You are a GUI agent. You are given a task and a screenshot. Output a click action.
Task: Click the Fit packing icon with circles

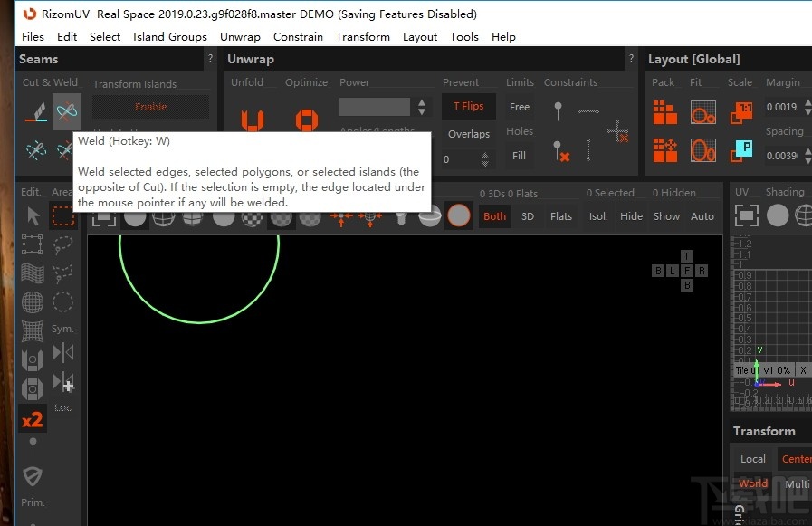tap(702, 112)
